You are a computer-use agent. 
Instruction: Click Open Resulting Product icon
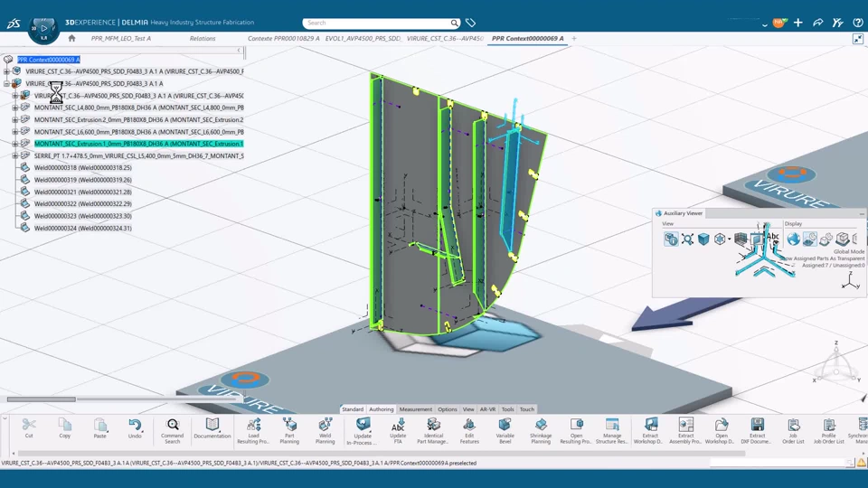coord(576,425)
